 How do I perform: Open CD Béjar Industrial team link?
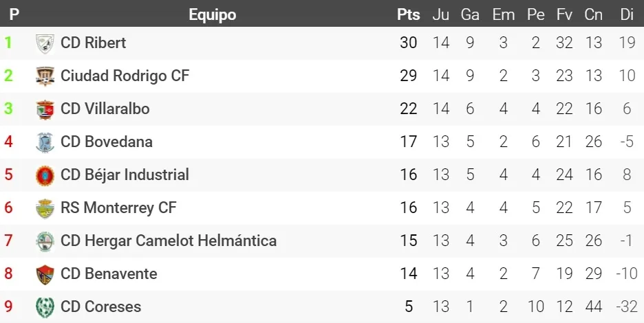point(125,175)
